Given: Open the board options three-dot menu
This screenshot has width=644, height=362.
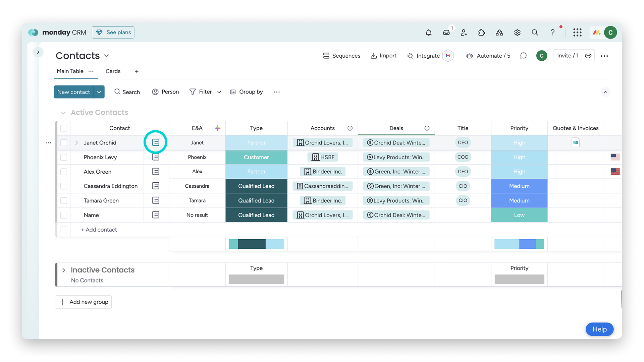Looking at the screenshot, I should tap(604, 56).
